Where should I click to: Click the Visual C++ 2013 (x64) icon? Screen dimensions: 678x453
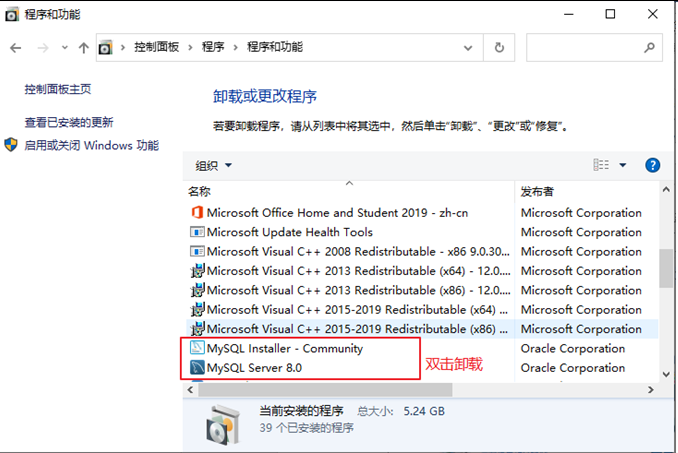(x=197, y=271)
